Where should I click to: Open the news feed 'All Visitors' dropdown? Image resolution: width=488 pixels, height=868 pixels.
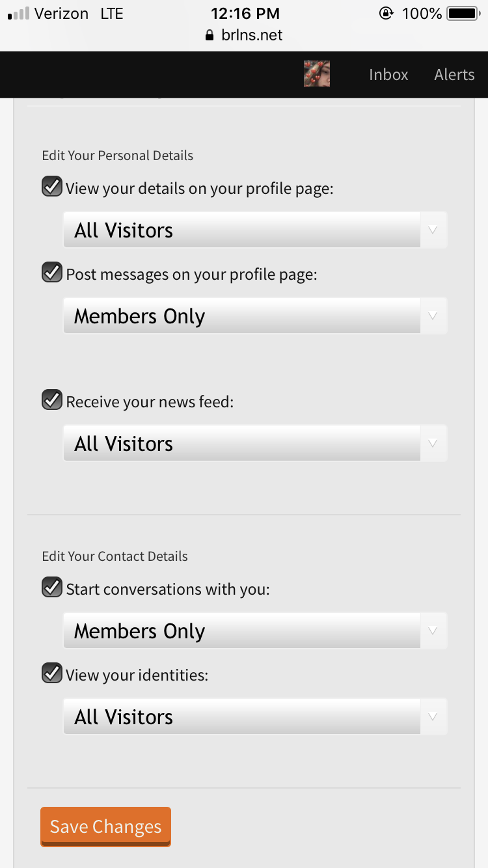pos(255,443)
